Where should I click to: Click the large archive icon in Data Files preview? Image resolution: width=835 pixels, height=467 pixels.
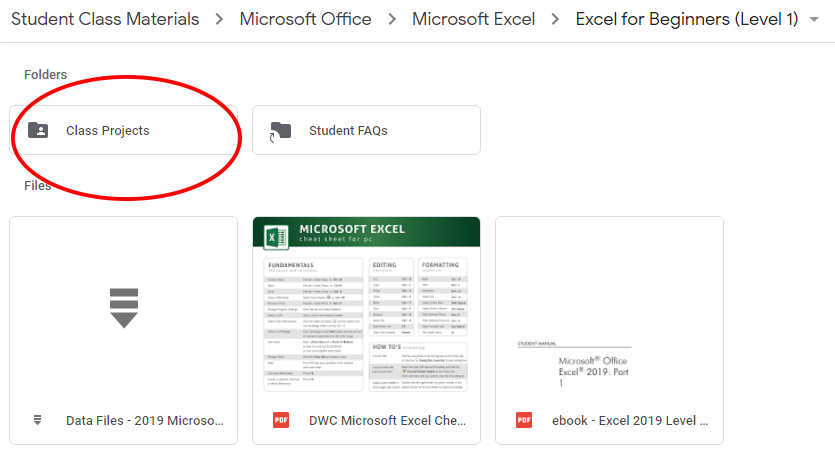[x=124, y=307]
